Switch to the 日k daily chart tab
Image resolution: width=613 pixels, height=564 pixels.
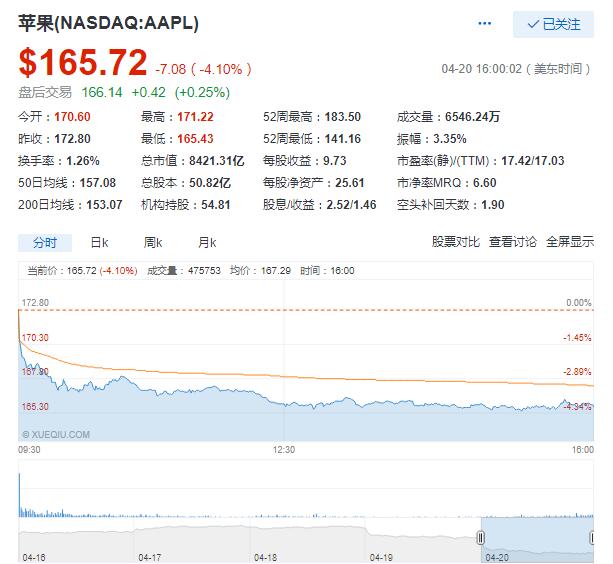click(99, 243)
